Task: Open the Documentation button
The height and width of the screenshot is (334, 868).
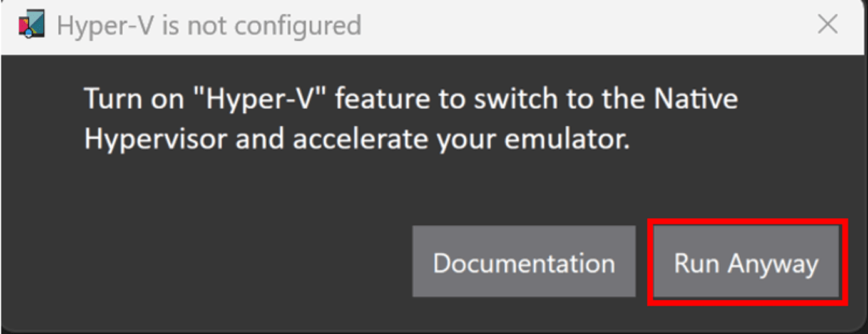Action: click(524, 263)
